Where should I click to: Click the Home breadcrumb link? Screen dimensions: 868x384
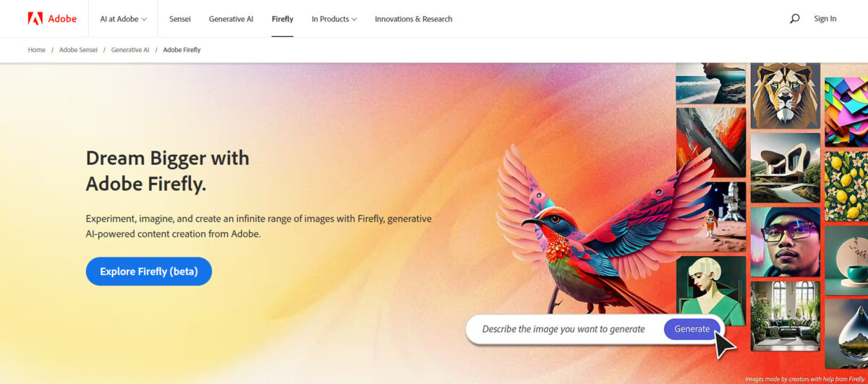[x=36, y=50]
